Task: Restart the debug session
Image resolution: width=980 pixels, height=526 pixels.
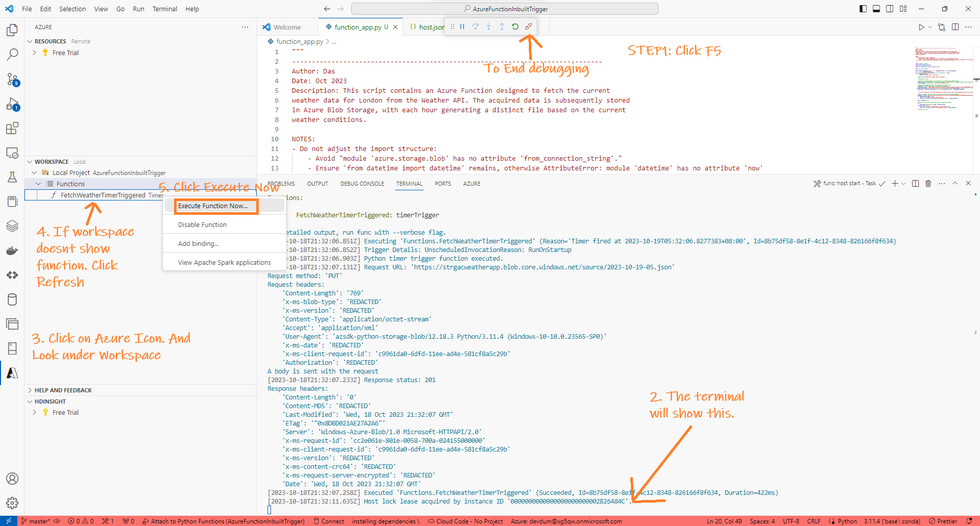Action: pos(515,27)
